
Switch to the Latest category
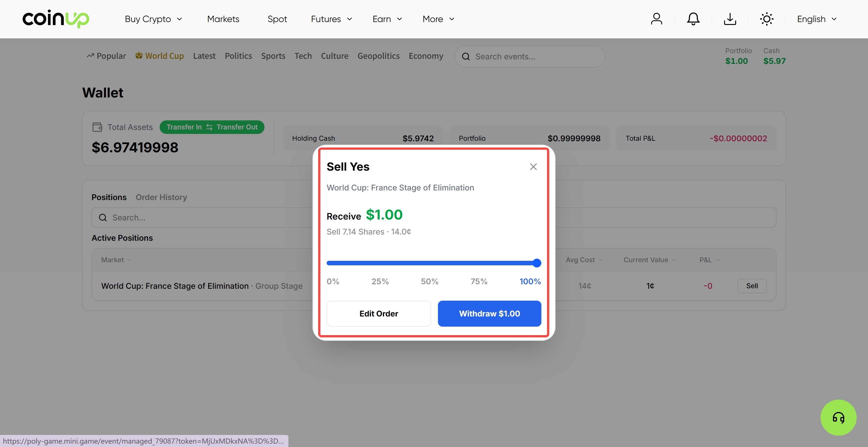(x=204, y=56)
